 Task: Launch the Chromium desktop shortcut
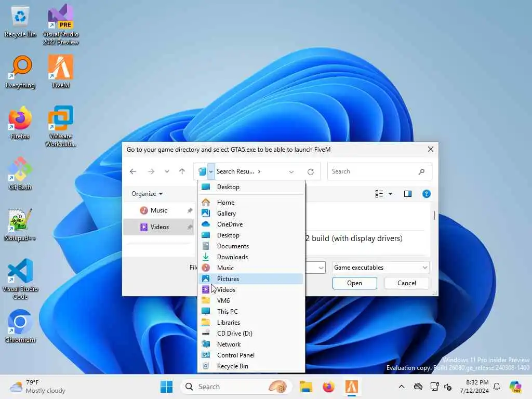coord(20,326)
